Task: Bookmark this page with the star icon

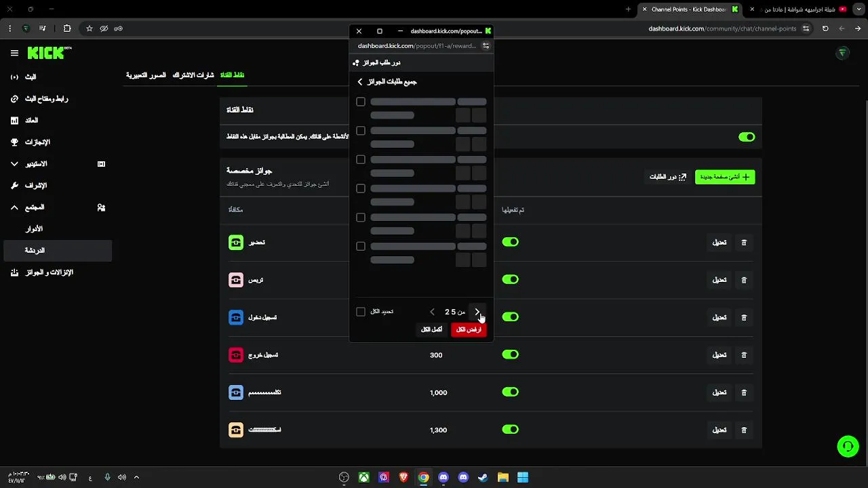Action: coord(89,28)
